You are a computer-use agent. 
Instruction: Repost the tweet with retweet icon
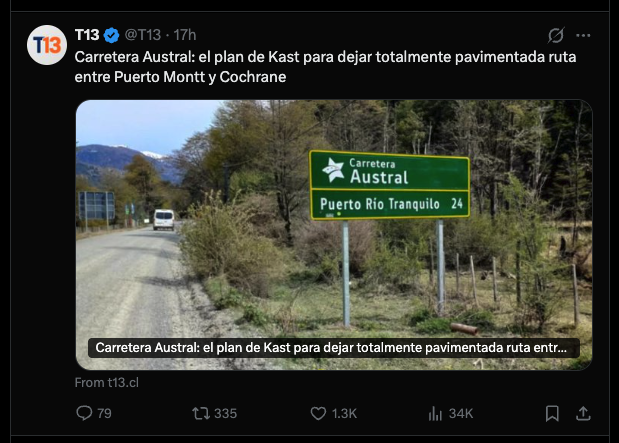[201, 413]
